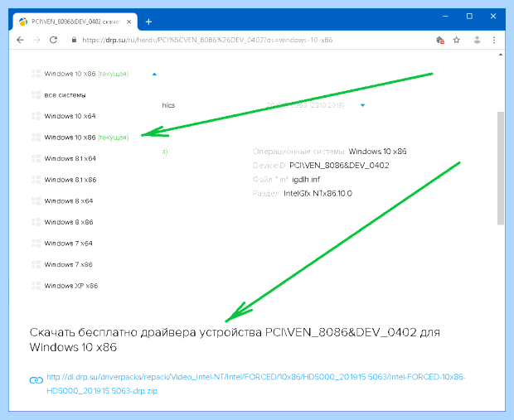This screenshot has width=514, height=420.
Task: Click the page vertical scrollbar thumb
Action: [501, 168]
